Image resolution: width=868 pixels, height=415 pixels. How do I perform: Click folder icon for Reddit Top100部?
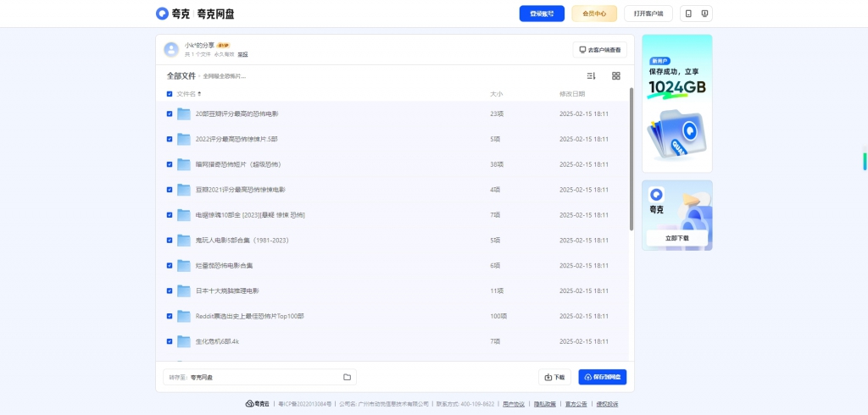click(x=184, y=316)
